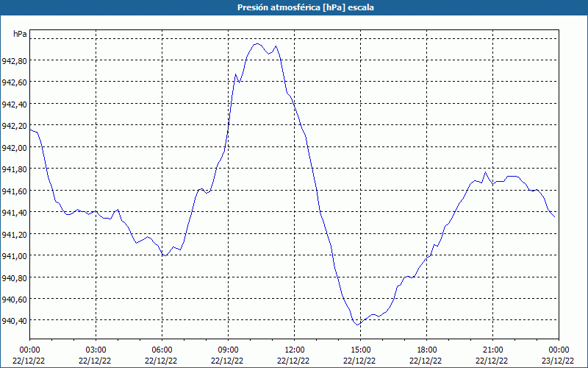Viewport: 588px width, 368px height.
Task: Click the 940,60 y-axis label
Action: coord(15,300)
